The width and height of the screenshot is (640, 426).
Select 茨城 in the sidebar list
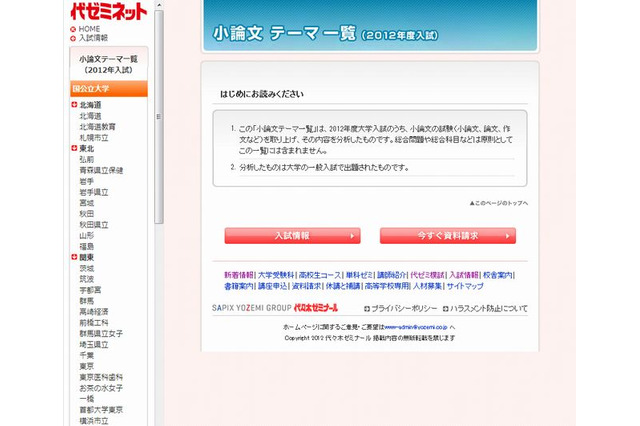[x=87, y=268]
